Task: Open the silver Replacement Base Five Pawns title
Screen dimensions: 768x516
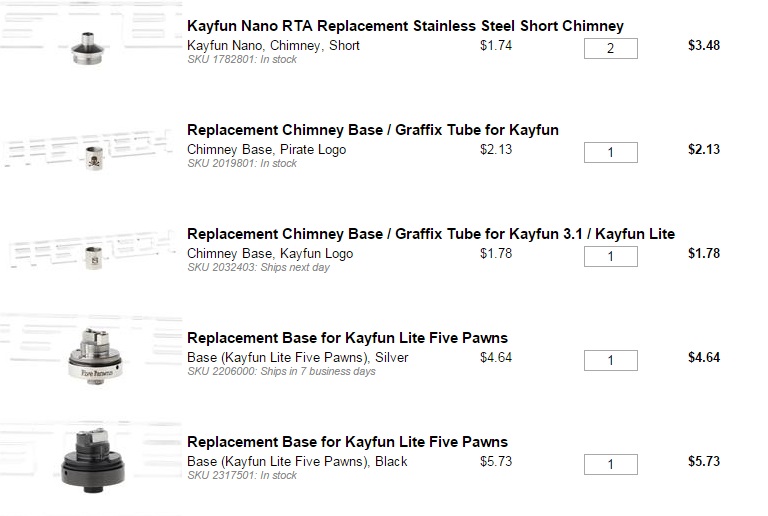Action: coord(347,338)
